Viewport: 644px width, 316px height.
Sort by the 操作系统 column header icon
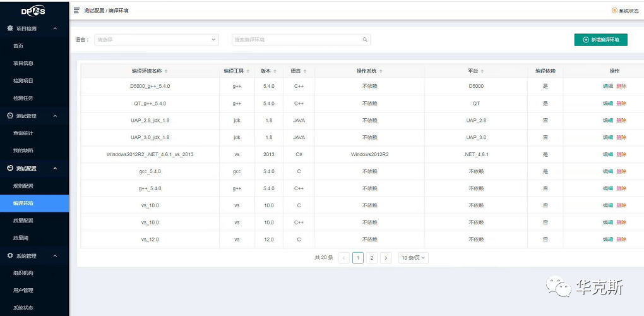pos(381,71)
